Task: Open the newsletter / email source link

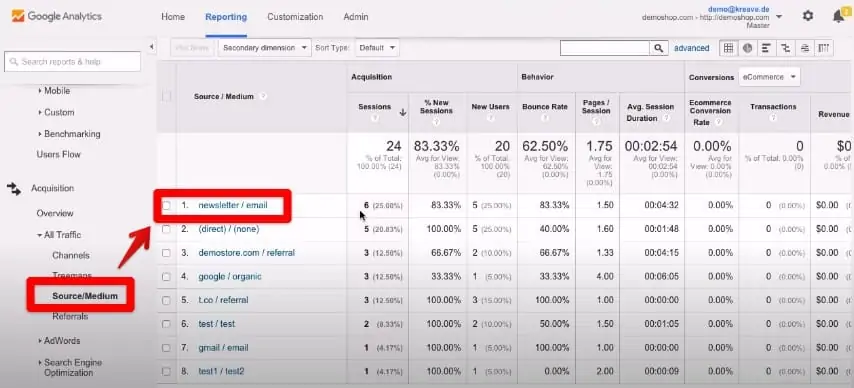Action: [x=233, y=205]
